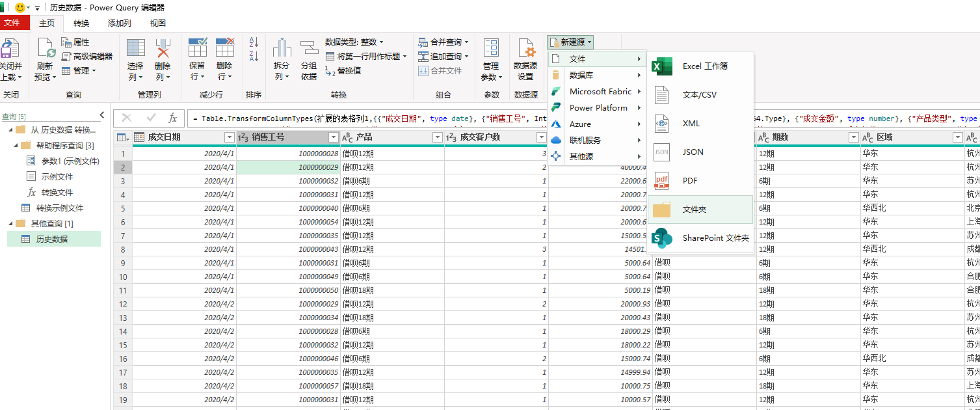Select SharePoint 文件夹 source option

(701, 238)
